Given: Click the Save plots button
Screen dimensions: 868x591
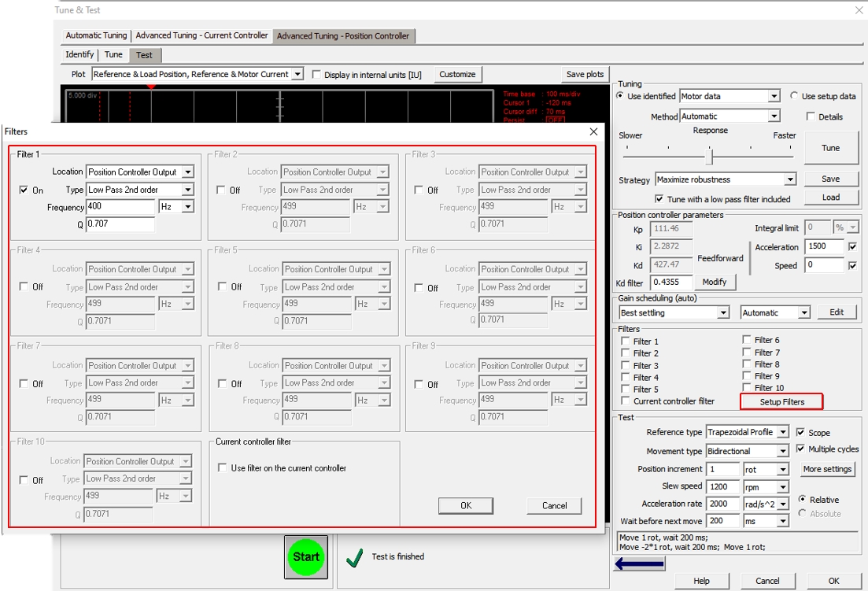Looking at the screenshot, I should pos(584,73).
